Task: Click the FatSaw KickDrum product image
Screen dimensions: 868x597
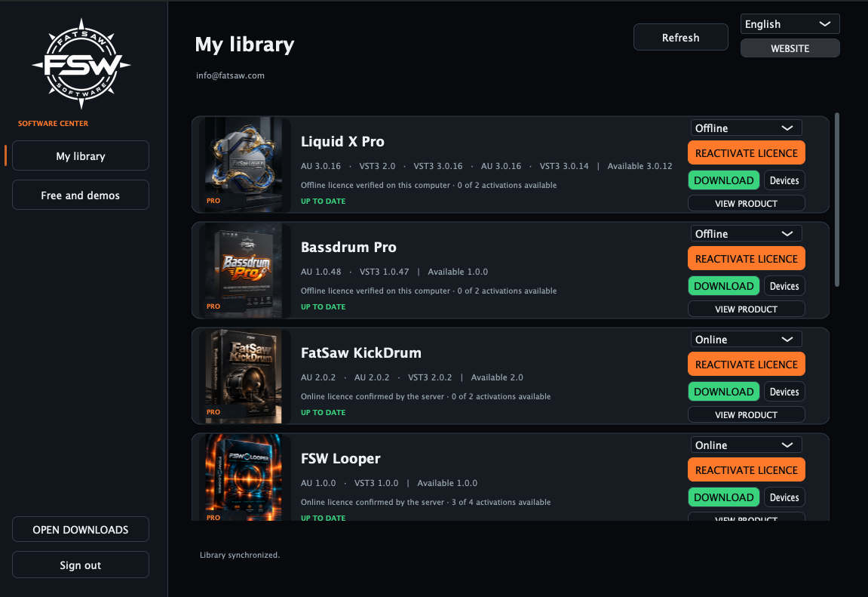Action: coord(244,376)
